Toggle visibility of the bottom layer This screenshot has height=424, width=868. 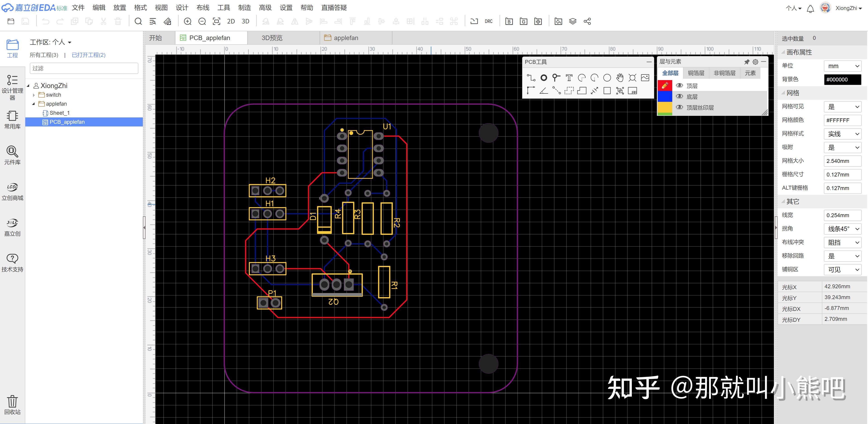pyautogui.click(x=679, y=96)
